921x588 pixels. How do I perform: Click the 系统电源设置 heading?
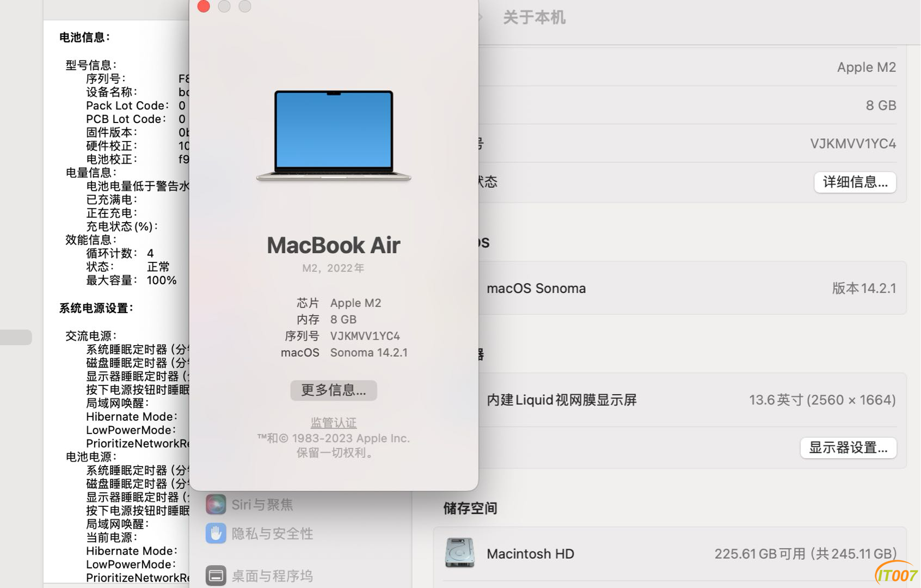pos(96,308)
